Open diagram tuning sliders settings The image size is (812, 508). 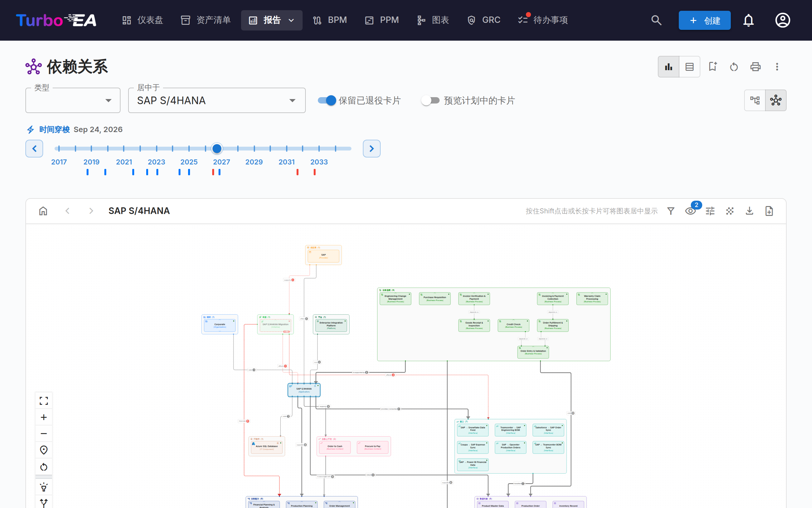point(710,211)
